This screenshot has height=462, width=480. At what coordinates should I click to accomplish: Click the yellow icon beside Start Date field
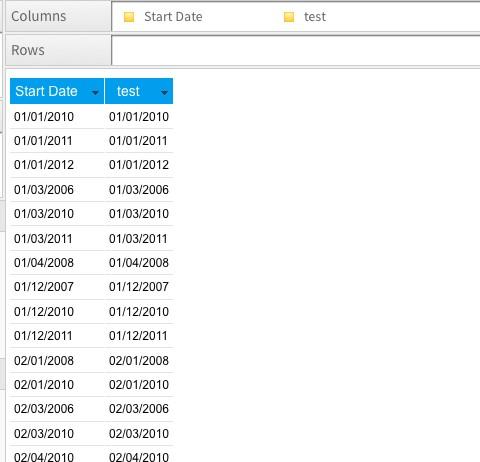[129, 17]
